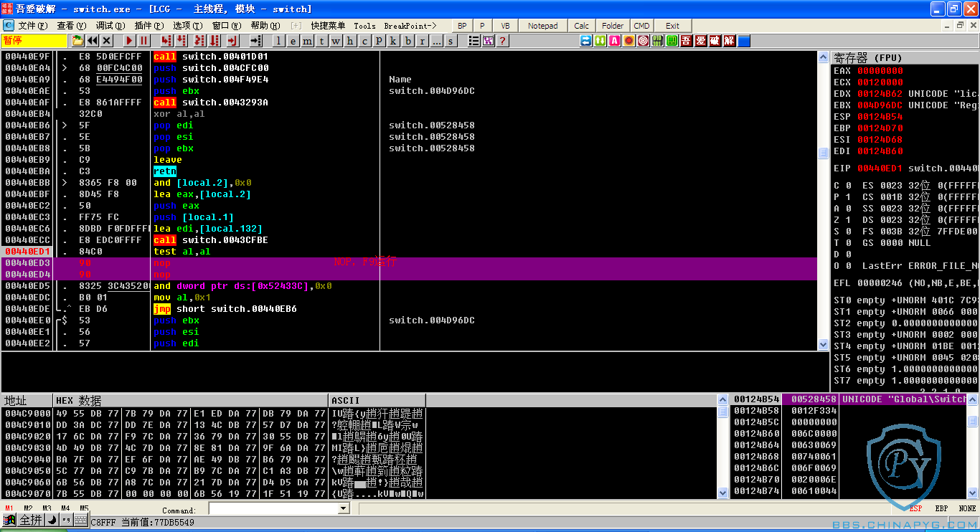
Task: Click into the Command input field
Action: tap(273, 508)
